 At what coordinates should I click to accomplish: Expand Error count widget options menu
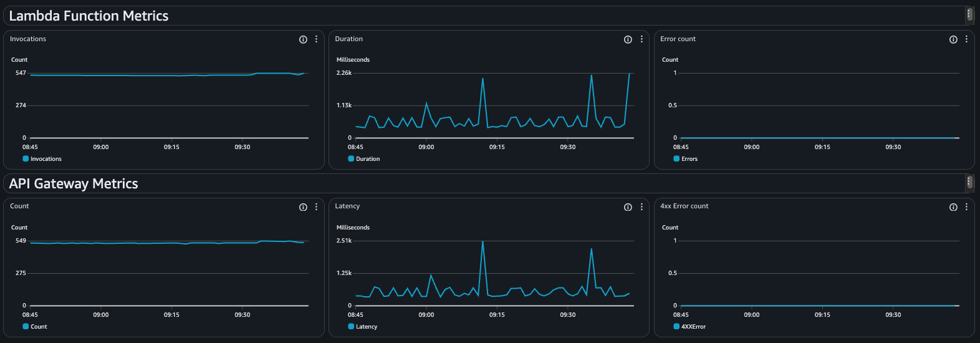[x=966, y=39]
